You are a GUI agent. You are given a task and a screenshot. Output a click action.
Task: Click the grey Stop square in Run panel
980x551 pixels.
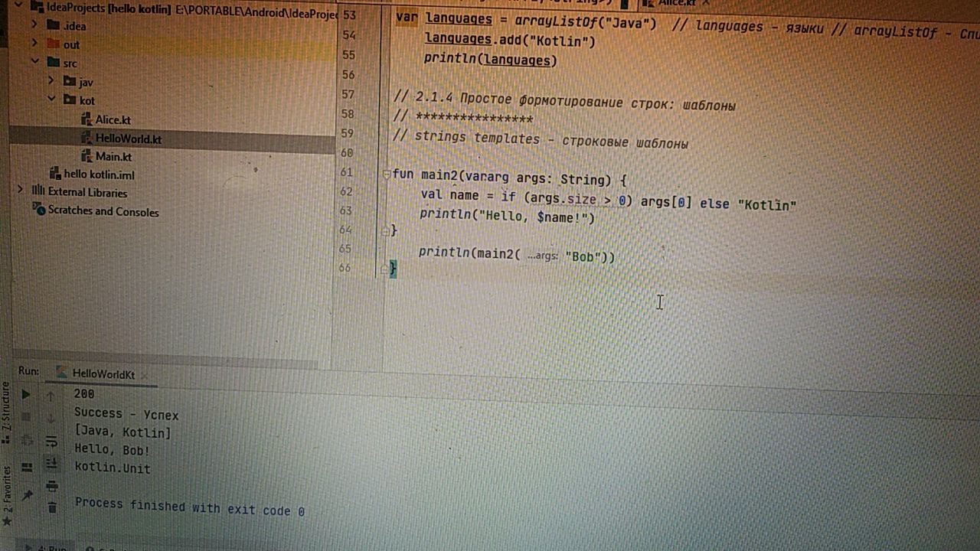[x=25, y=417]
